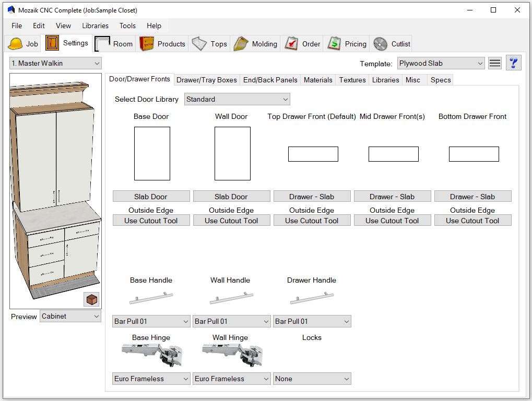
Task: Expand the Select Door Library dropdown
Action: coord(237,99)
